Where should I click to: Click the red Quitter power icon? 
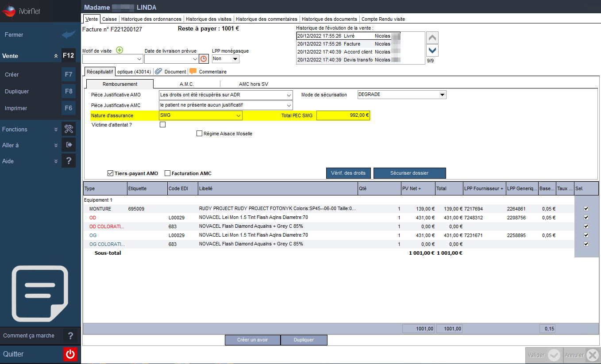coord(70,354)
